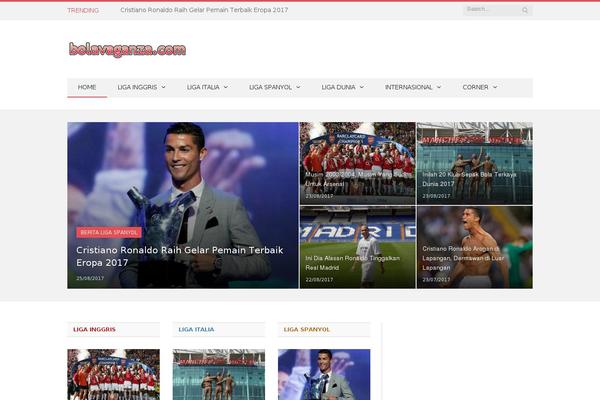The height and width of the screenshot is (400, 600).
Task: Open Arsenal thumbnail under Liga Inggris section
Action: [x=114, y=374]
